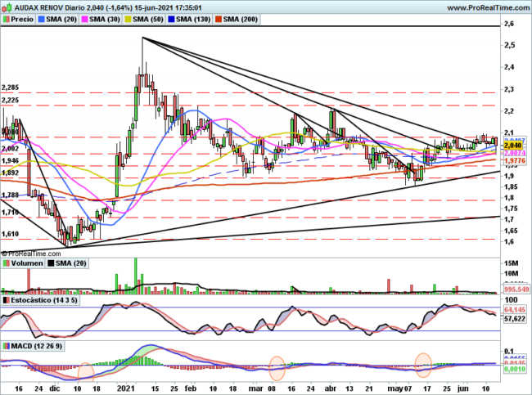Image resolution: width=532 pixels, height=395 pixels.
Task: Click the 2,002 level label
Action: point(10,149)
